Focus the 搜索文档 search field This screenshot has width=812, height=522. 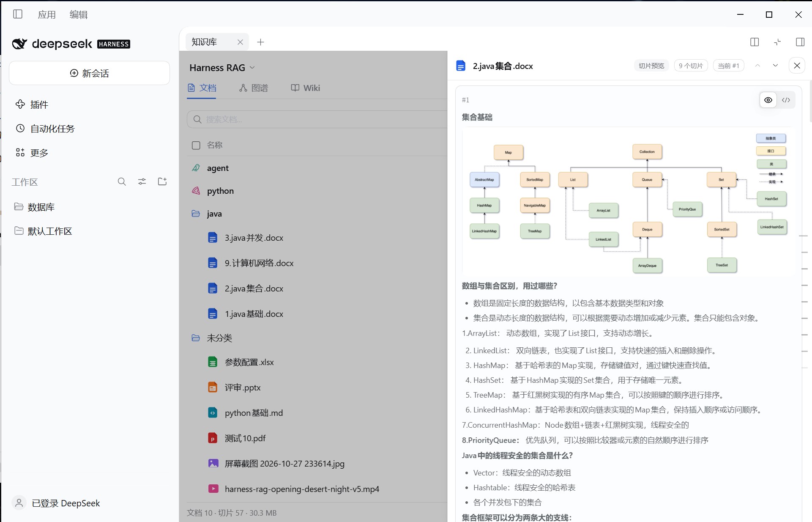[317, 119]
